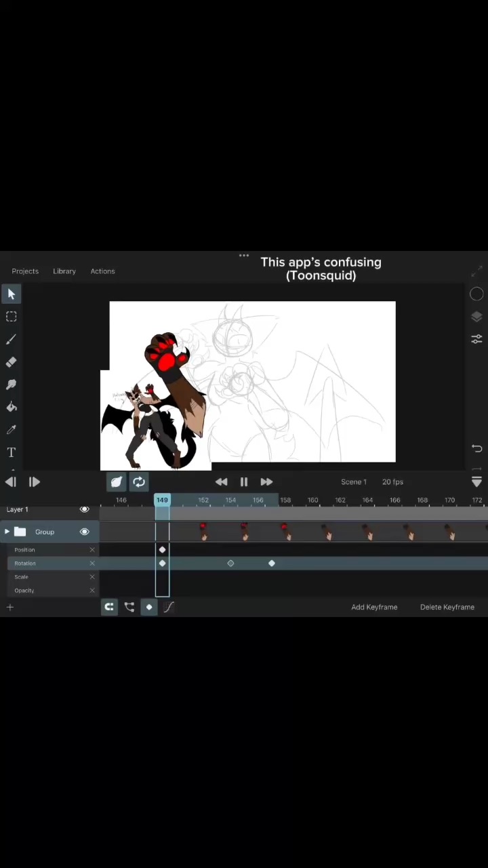Select the Eraser tool

click(x=12, y=362)
